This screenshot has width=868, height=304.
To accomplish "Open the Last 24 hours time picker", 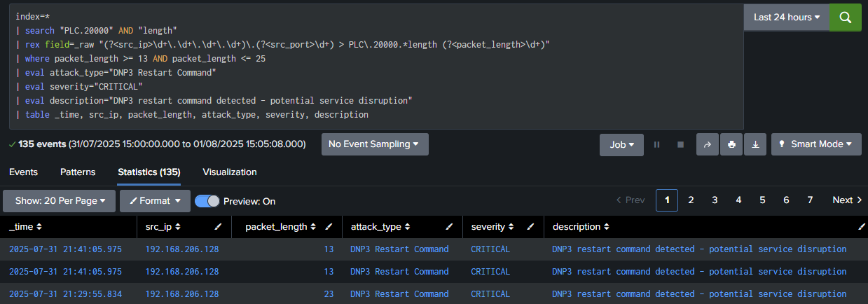I will tap(786, 17).
